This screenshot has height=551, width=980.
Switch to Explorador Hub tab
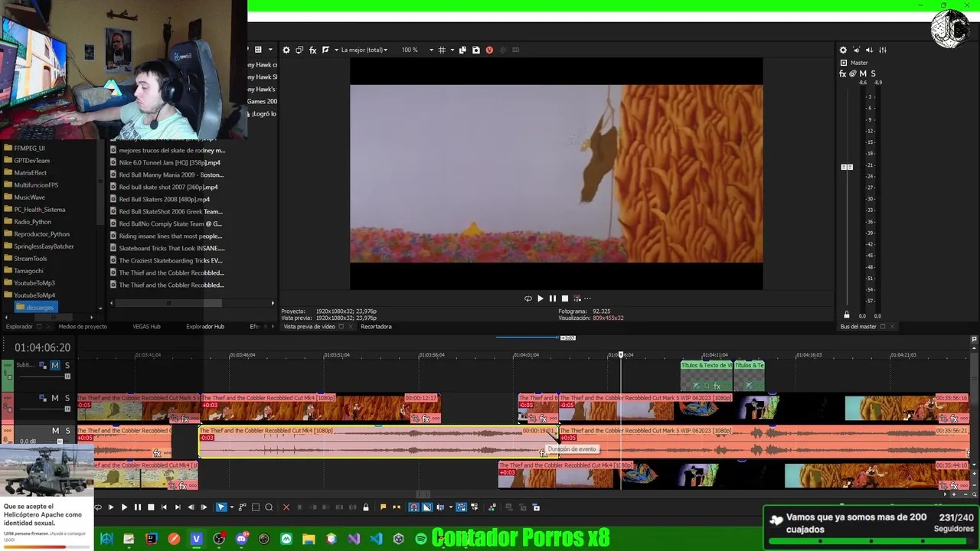tap(205, 327)
